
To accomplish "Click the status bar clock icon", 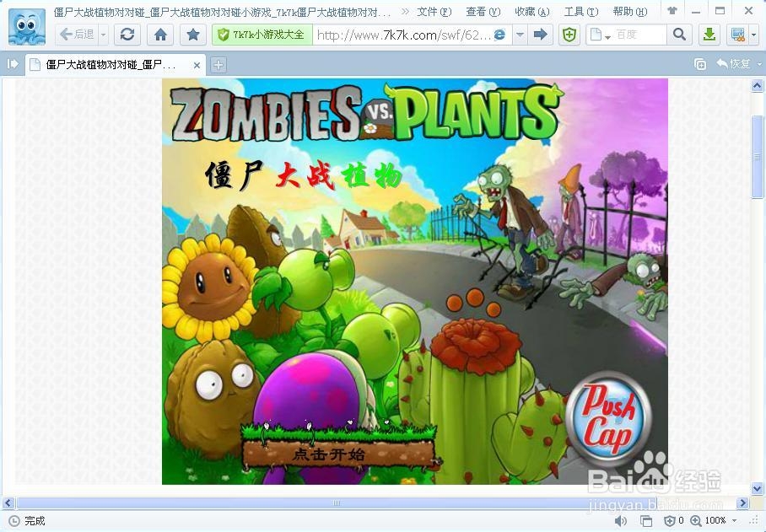I will pos(14,521).
